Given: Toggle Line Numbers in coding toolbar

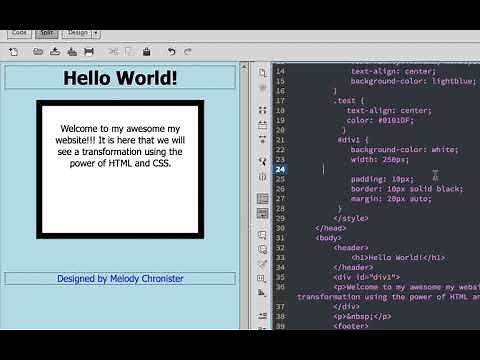Looking at the screenshot, I should [x=263, y=198].
